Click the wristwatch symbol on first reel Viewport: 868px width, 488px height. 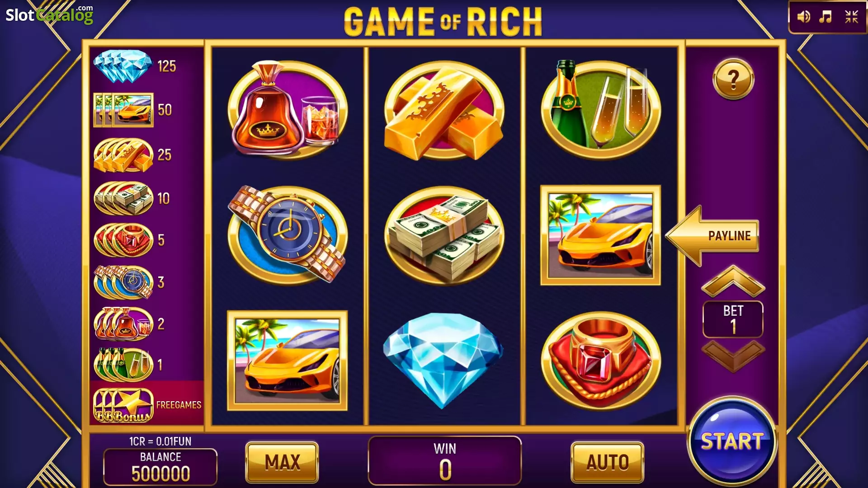[288, 235]
